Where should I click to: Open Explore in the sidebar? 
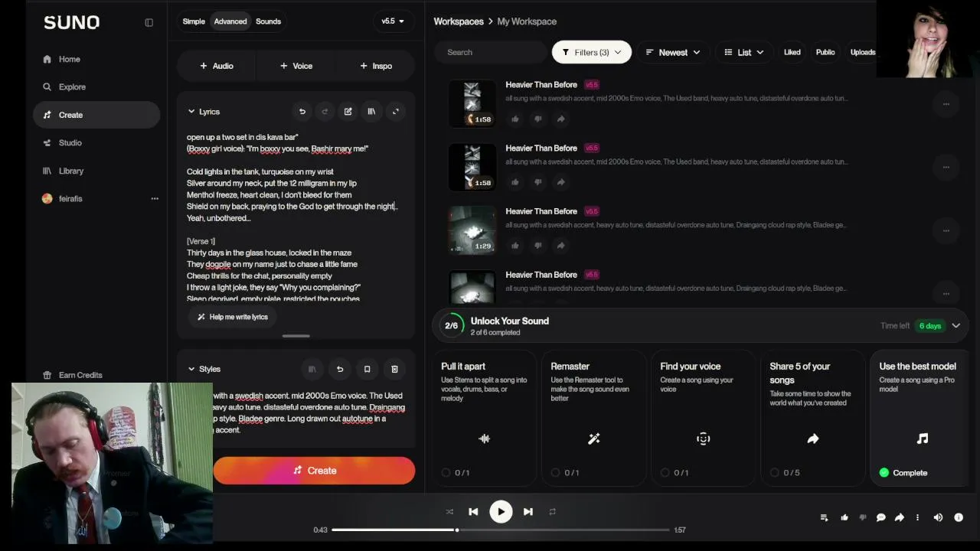tap(96, 87)
